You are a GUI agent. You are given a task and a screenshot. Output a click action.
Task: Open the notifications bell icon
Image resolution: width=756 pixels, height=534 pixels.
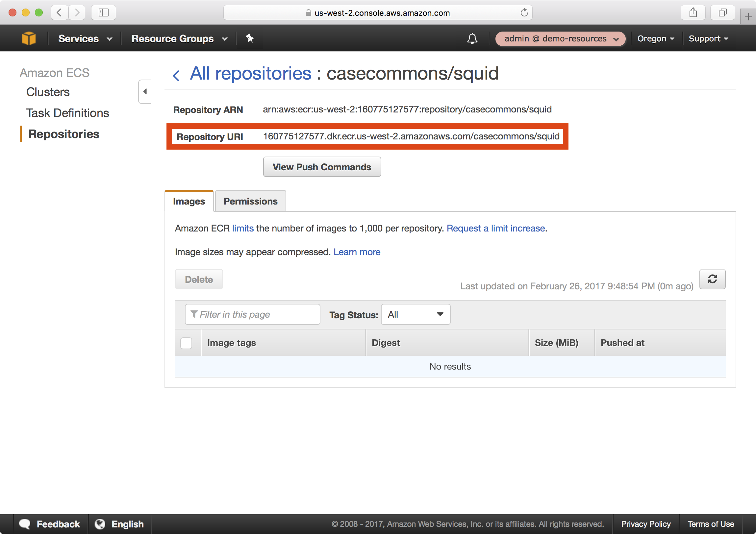click(472, 38)
